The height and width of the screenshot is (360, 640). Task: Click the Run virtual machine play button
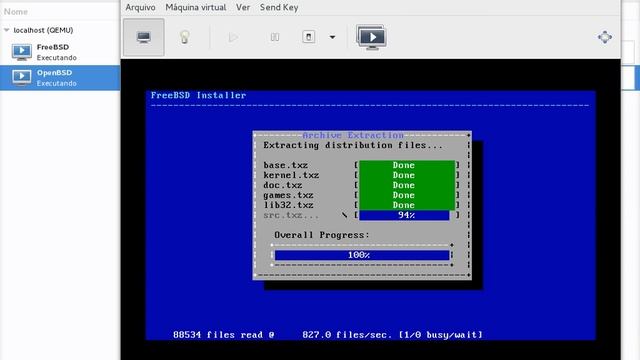click(233, 38)
